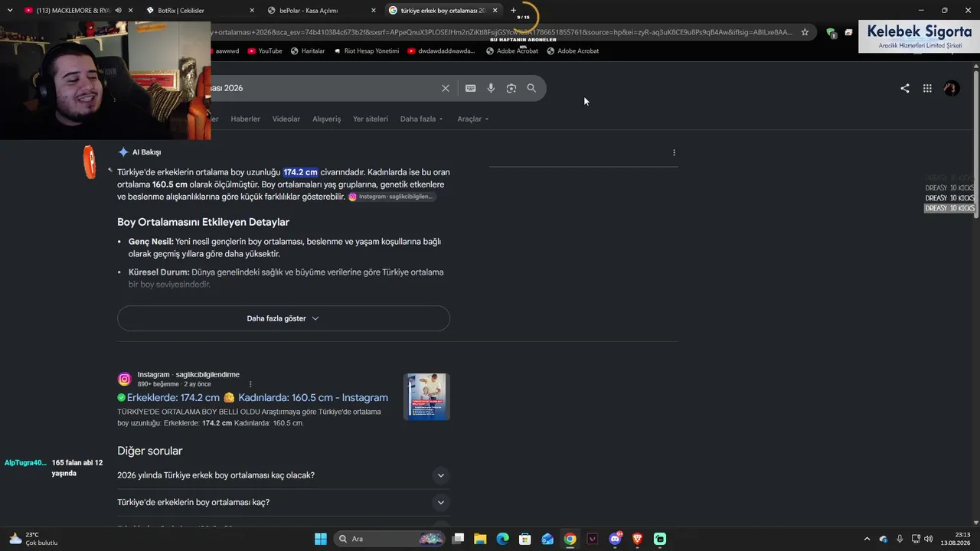Switch to the Yer siteleri results tab

coord(371,119)
